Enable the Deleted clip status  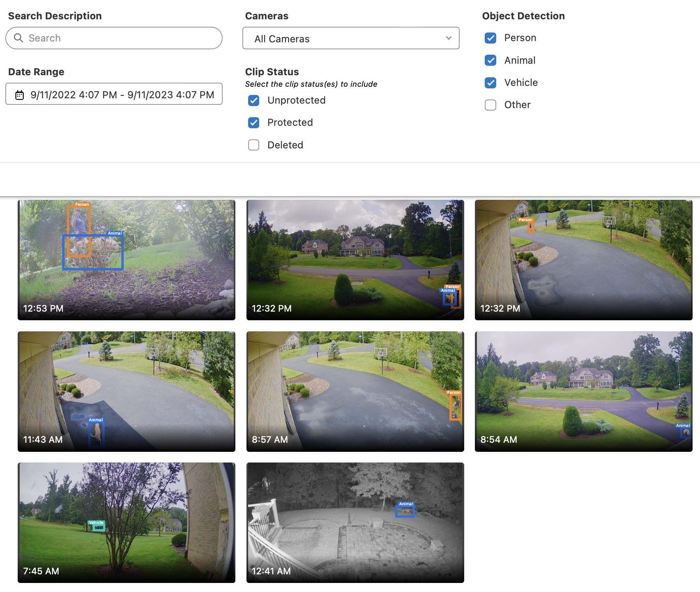click(253, 145)
